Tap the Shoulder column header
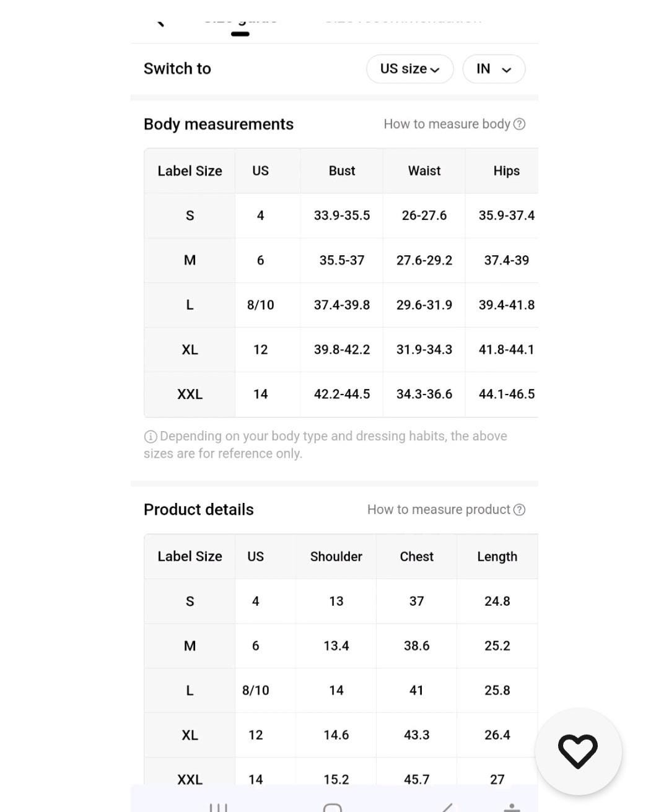Image resolution: width=669 pixels, height=812 pixels. 336,557
